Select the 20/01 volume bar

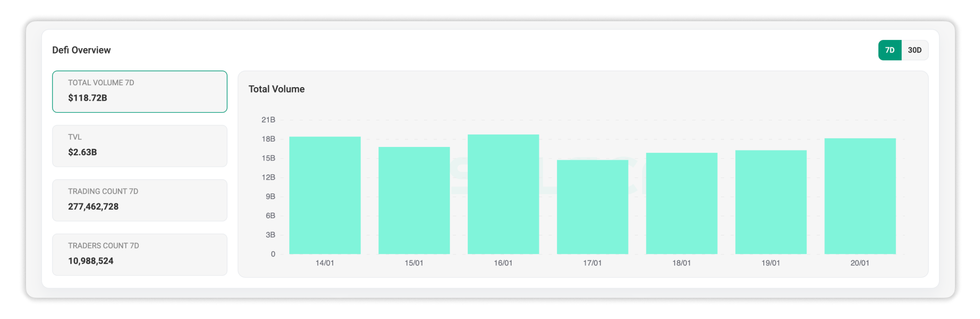[x=860, y=196]
